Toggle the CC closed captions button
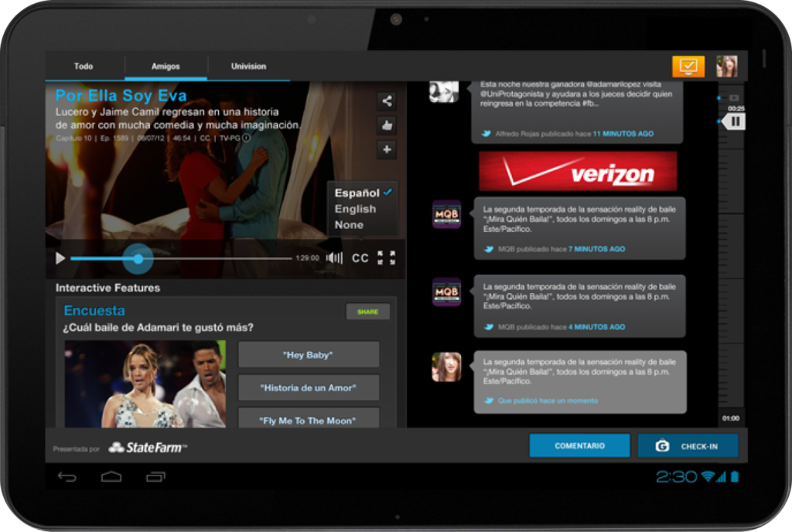Image resolution: width=792 pixels, height=532 pixels. tap(360, 258)
